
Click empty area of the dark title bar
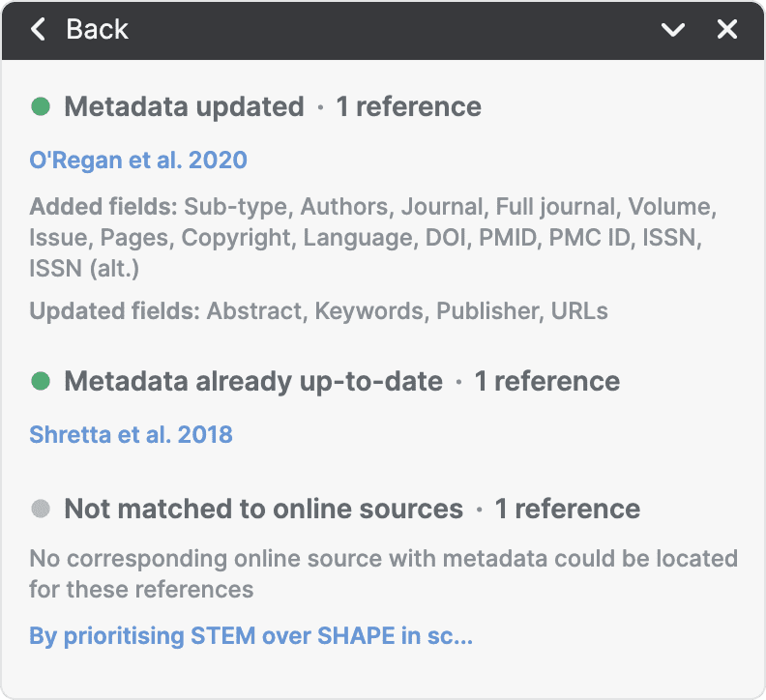click(x=387, y=30)
